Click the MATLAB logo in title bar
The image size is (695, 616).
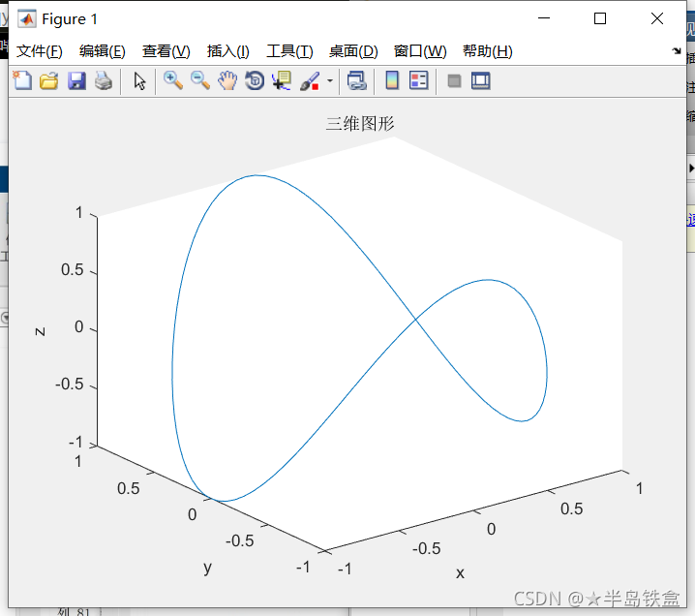[x=26, y=18]
